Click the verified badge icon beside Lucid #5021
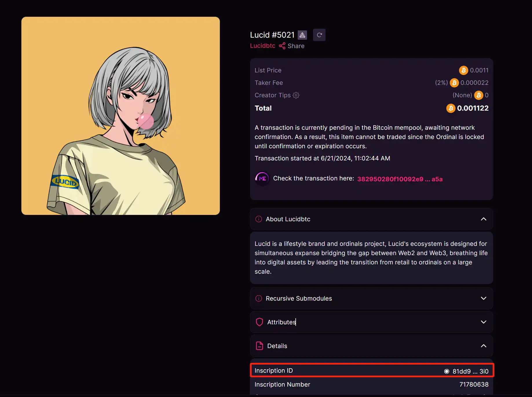This screenshot has height=397, width=532. coord(302,35)
